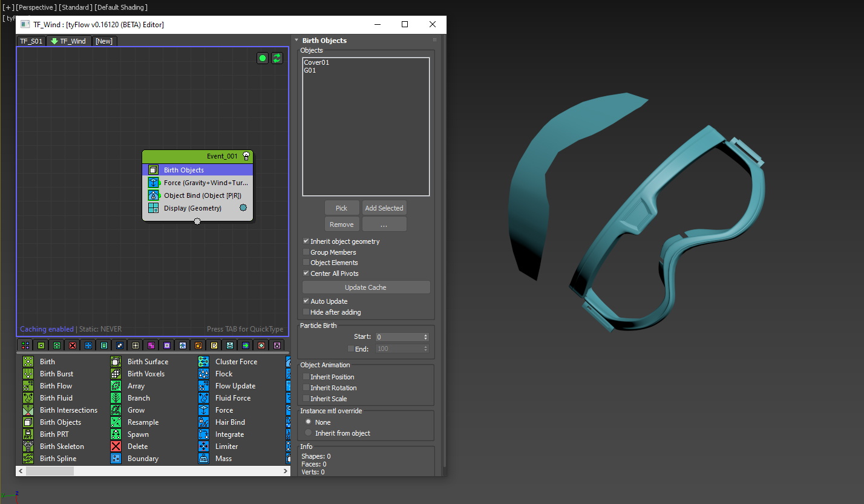Click the Birth Surface operator icon
The image size is (864, 504).
[x=116, y=361]
